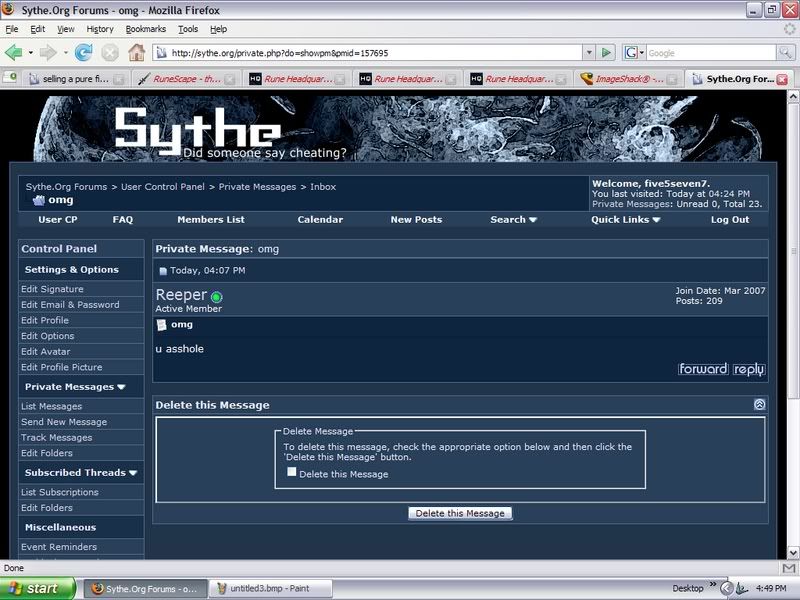Viewport: 800px width, 600px height.
Task: Collapse the Subscribed Threads sidebar section
Action: pos(133,473)
